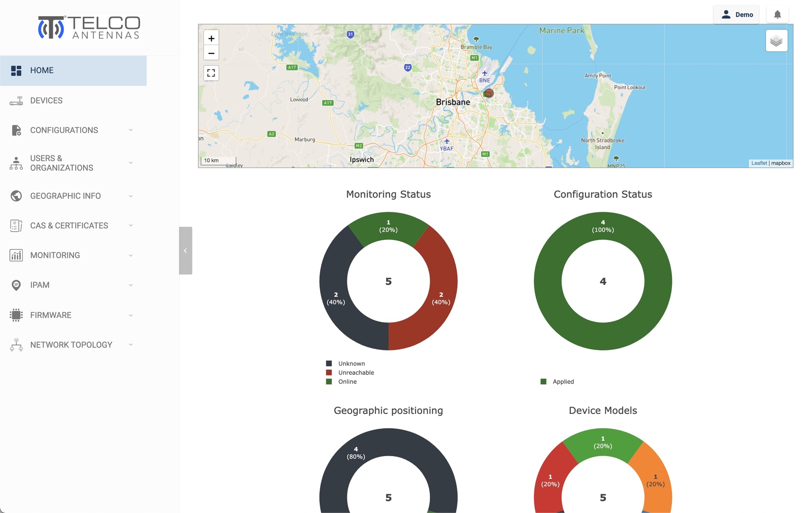Click the Firmware chip icon
Image resolution: width=812 pixels, height=513 pixels.
click(16, 315)
